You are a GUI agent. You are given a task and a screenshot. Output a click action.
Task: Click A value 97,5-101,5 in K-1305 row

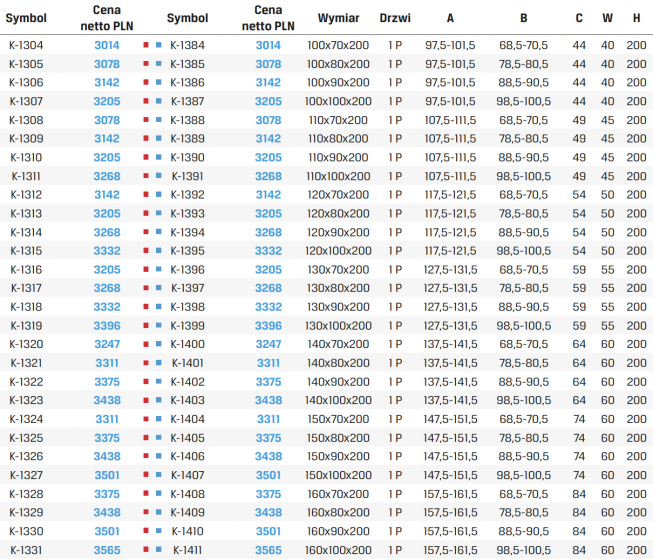click(450, 64)
